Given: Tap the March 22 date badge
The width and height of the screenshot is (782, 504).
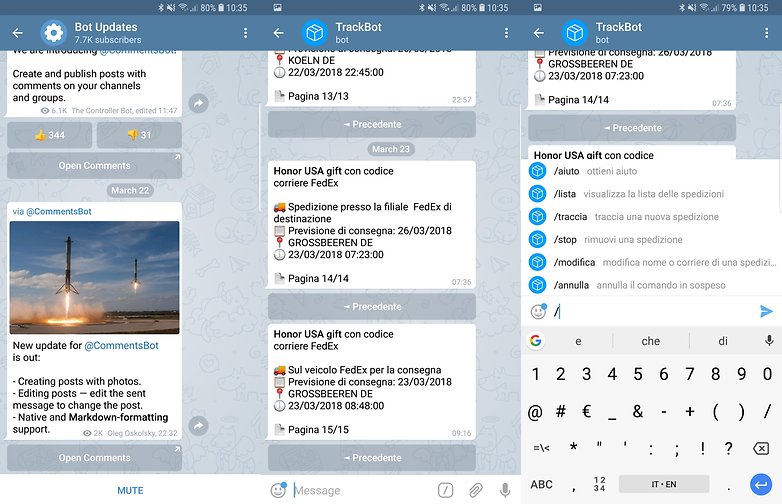Looking at the screenshot, I should tap(130, 190).
